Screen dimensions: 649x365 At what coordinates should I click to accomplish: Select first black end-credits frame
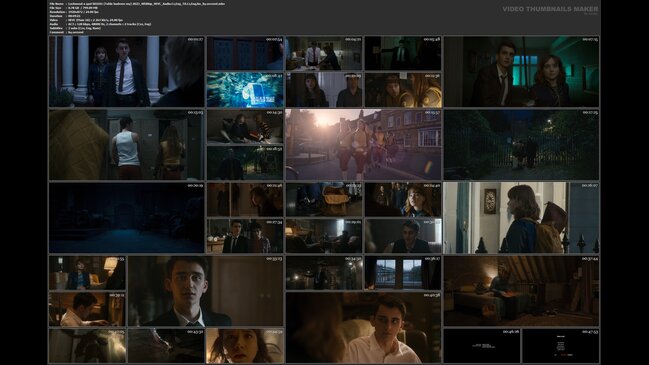[x=482, y=346]
